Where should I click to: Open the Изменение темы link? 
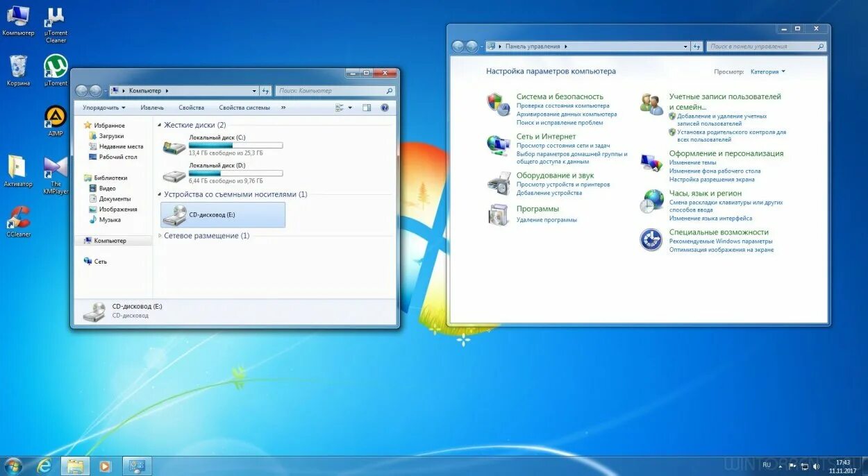[x=693, y=162]
